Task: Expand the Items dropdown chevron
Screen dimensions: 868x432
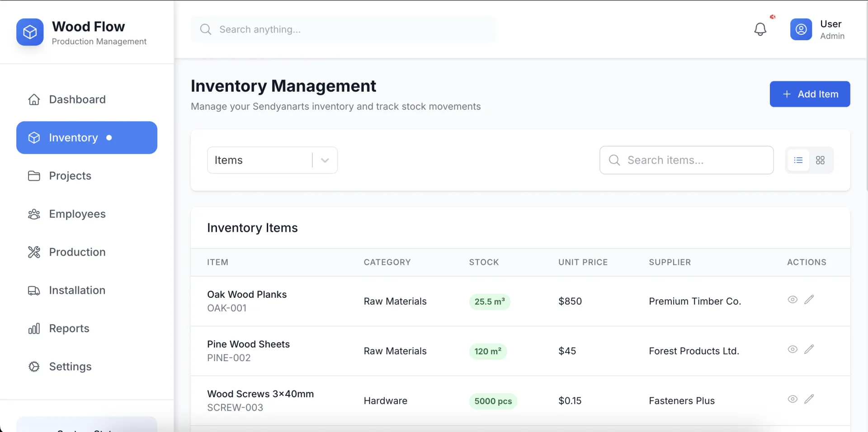Action: 325,160
